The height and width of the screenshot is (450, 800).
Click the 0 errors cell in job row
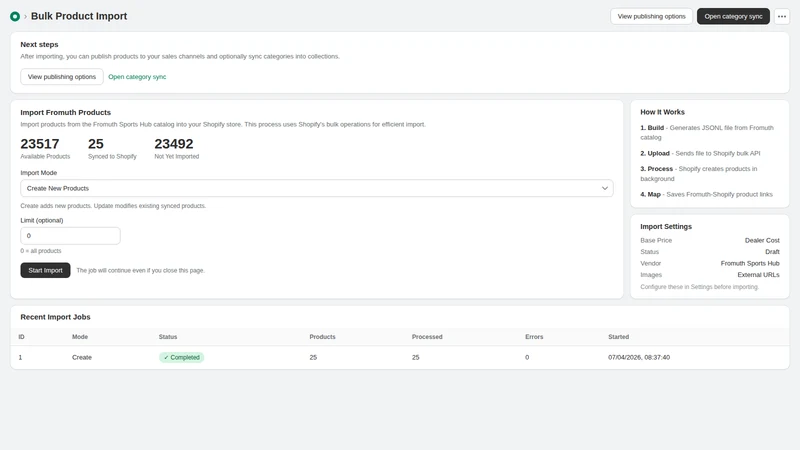coord(527,357)
